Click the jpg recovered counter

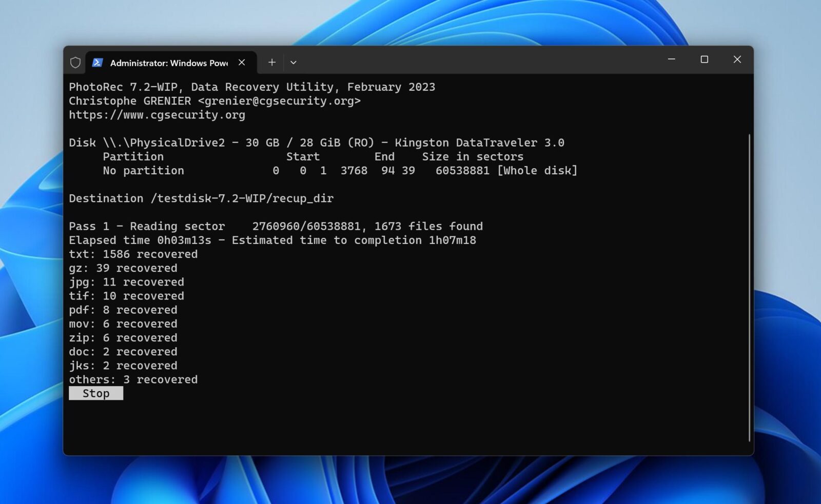click(x=126, y=281)
